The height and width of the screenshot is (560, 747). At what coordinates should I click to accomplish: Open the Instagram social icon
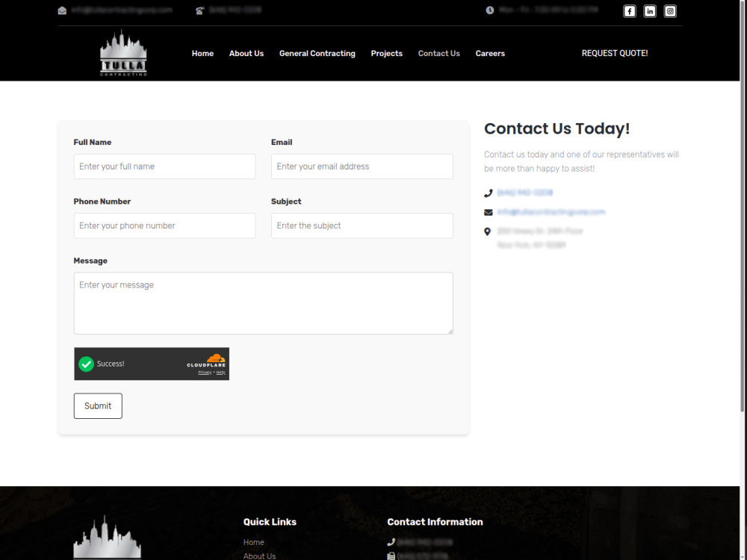pos(670,11)
